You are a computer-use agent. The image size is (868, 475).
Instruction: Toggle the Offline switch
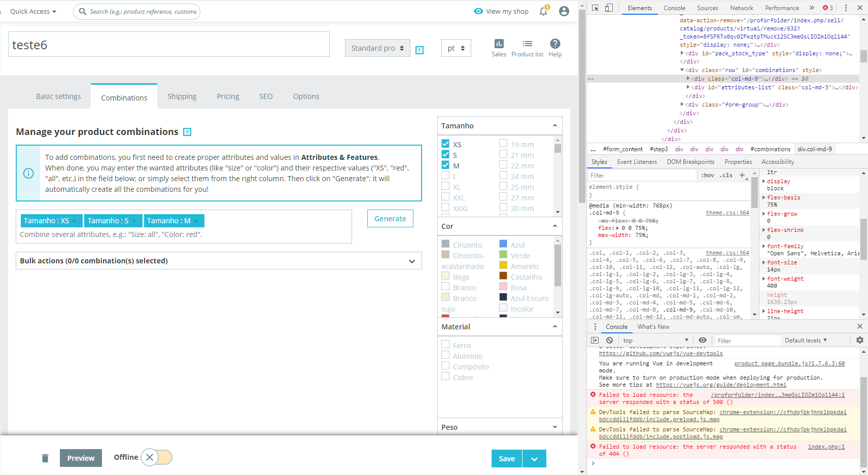pyautogui.click(x=157, y=457)
